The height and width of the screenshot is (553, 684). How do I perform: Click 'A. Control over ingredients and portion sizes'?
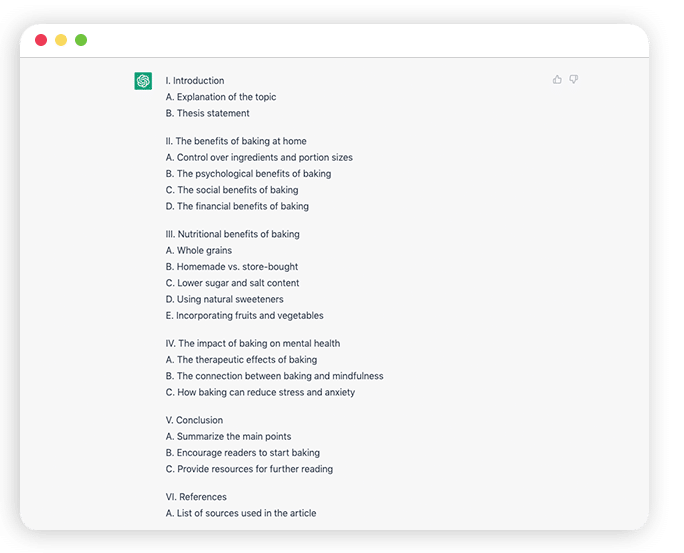tap(259, 157)
